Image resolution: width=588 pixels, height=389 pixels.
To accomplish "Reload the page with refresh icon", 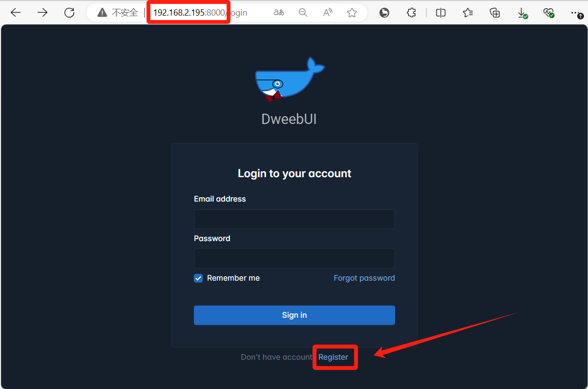I will coord(69,13).
